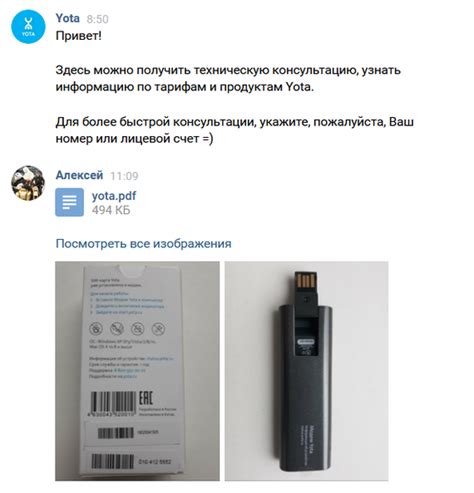This screenshot has width=474, height=493.
Task: Click the prohibition icons row on box photo
Action: pyautogui.click(x=127, y=329)
